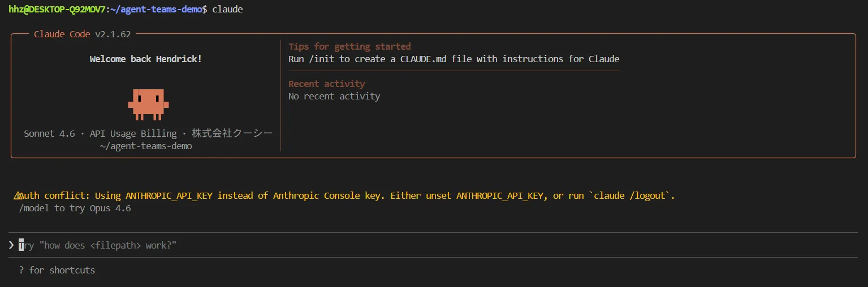Click the 'hhz@DESKTOP-Q92MOV7' shell prompt text
868x287 pixels.
pyautogui.click(x=57, y=9)
